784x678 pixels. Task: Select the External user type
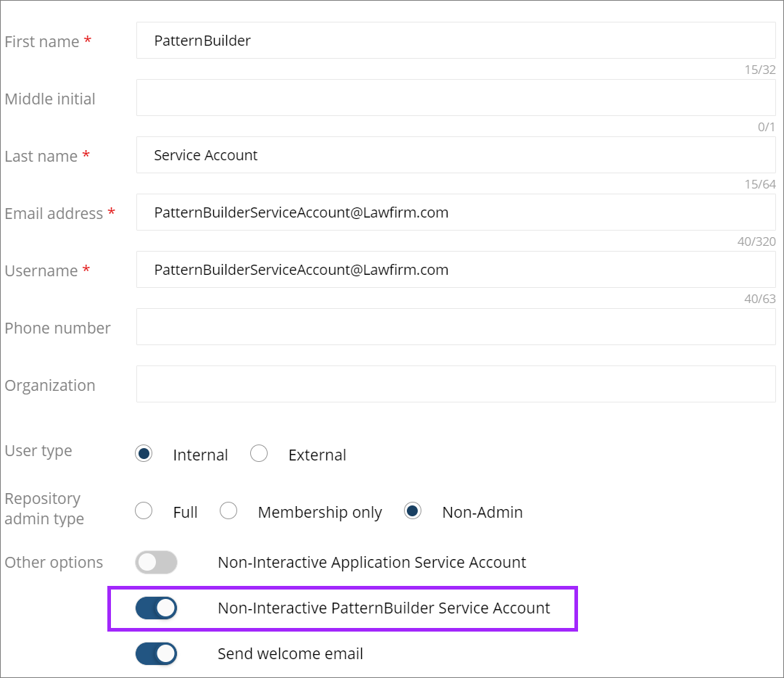[259, 452]
